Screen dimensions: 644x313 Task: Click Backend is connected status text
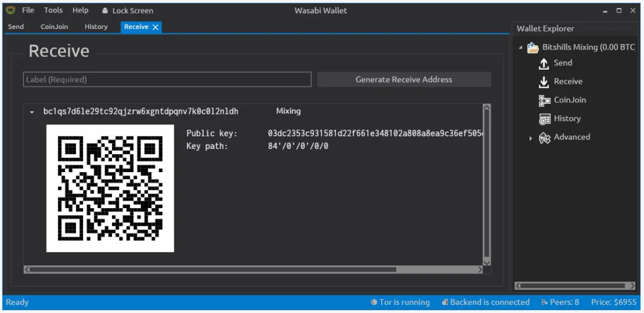[489, 302]
